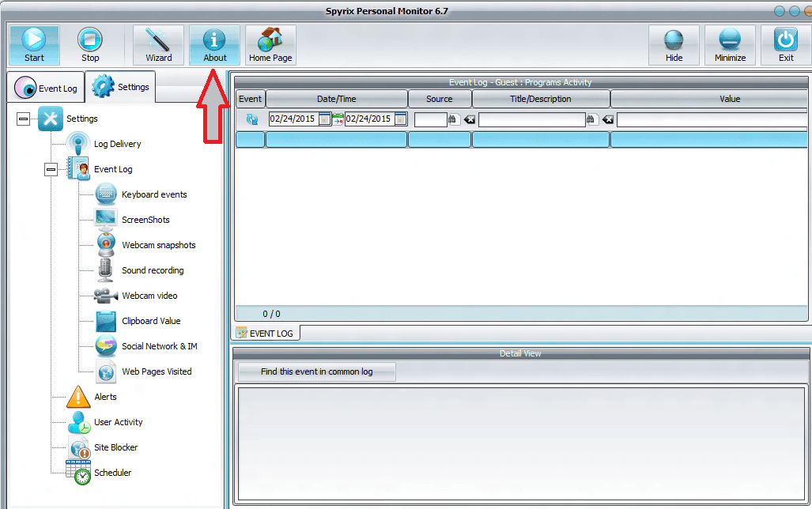Click the Title/Description filter input
This screenshot has height=509, width=812.
[x=532, y=119]
